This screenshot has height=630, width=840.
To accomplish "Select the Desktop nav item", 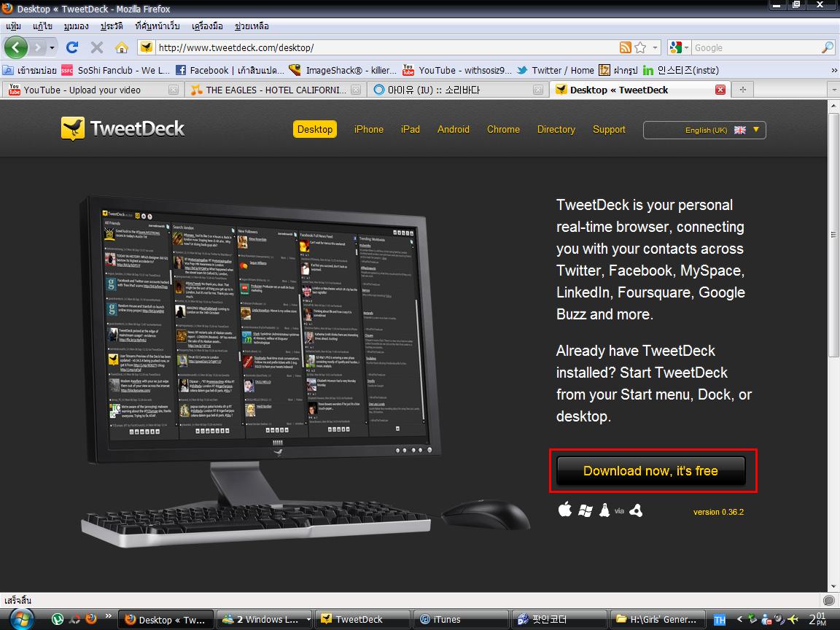I will (x=315, y=129).
